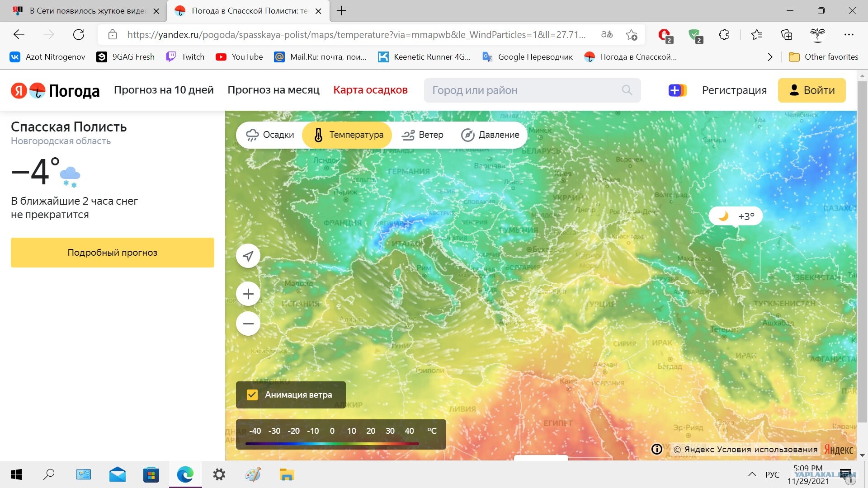
Task: Open the Extensions puzzle icon
Action: (724, 34)
